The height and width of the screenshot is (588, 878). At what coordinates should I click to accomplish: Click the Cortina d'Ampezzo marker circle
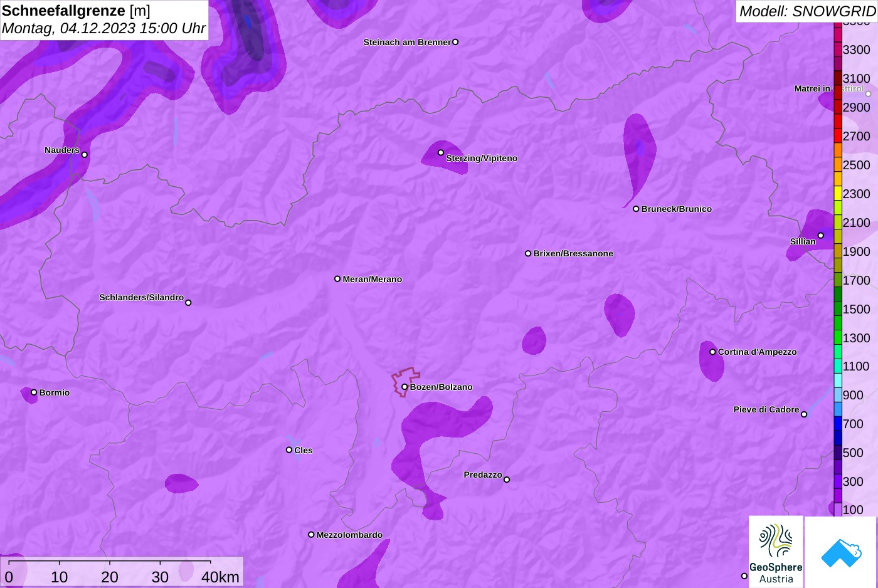712,352
